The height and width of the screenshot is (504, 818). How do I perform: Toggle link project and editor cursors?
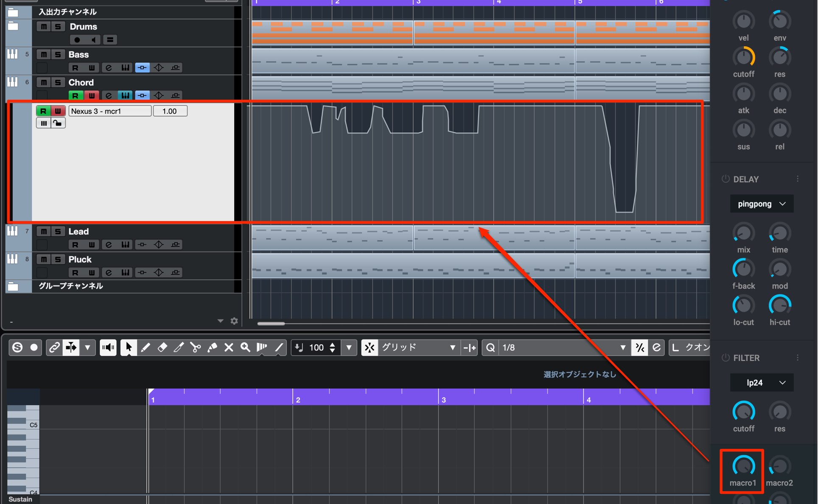tap(54, 347)
